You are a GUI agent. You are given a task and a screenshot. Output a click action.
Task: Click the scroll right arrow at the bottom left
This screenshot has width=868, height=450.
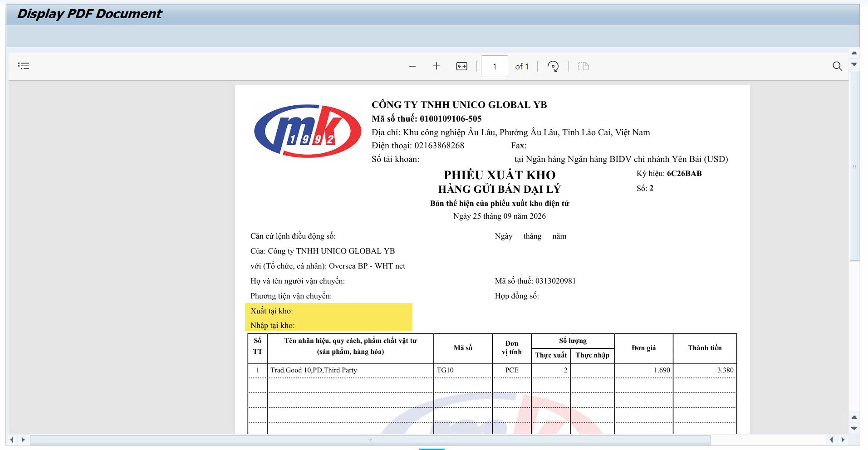click(23, 440)
